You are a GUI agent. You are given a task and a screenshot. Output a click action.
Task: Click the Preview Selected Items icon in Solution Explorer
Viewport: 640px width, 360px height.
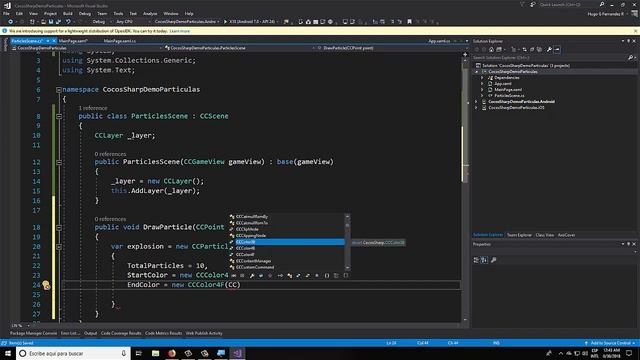[x=557, y=49]
